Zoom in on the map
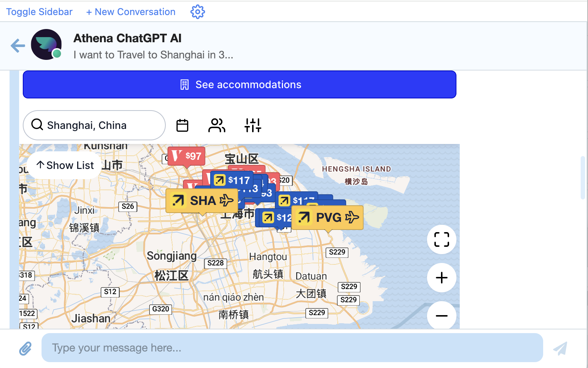The image size is (588, 368). (x=441, y=278)
